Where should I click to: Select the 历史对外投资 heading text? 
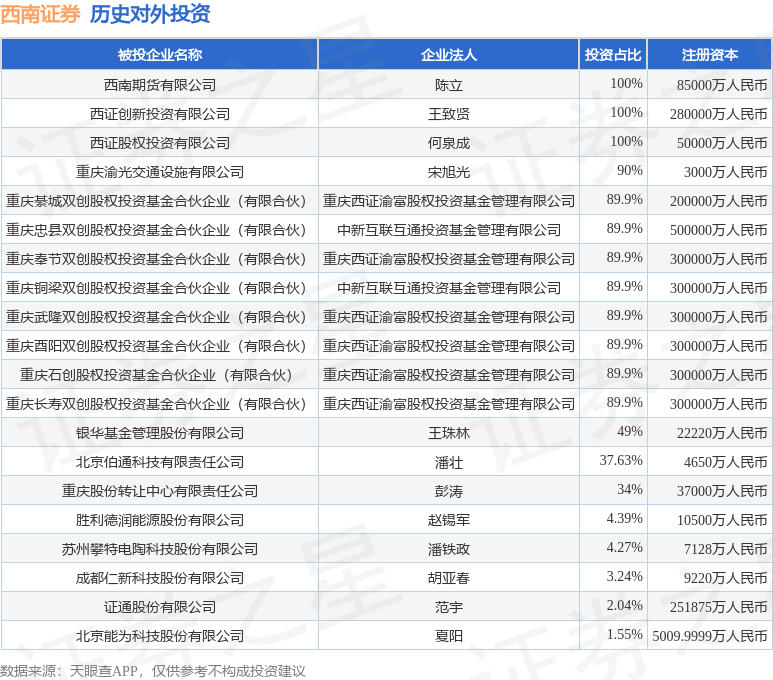(150, 14)
